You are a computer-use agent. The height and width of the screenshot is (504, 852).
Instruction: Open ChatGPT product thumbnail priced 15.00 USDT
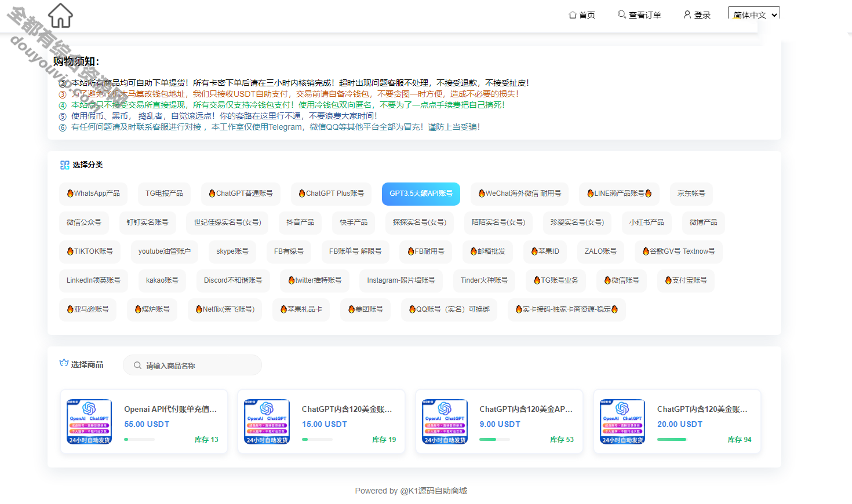267,422
